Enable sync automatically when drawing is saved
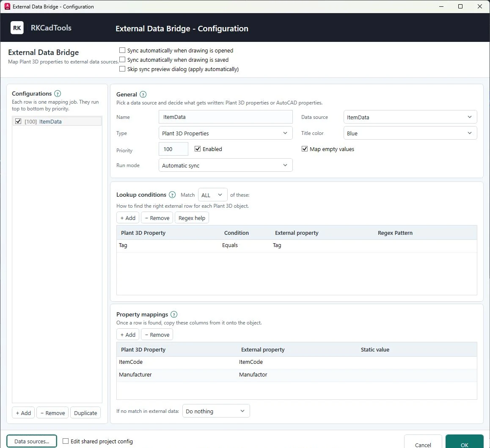 (x=122, y=60)
